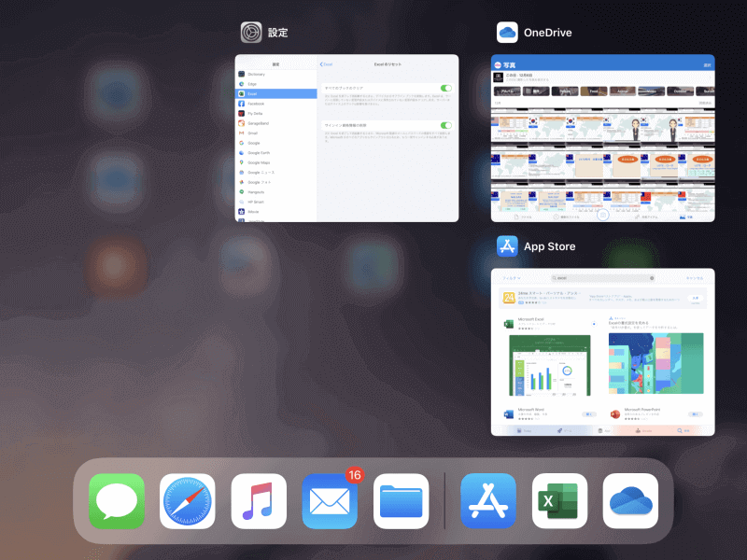Toggle the second Excel reset switch in Settings
This screenshot has width=747, height=560.
click(446, 125)
